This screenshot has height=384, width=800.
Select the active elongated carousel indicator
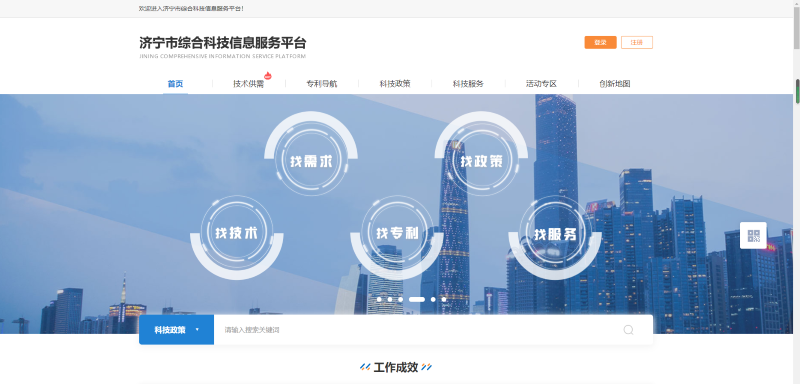417,299
